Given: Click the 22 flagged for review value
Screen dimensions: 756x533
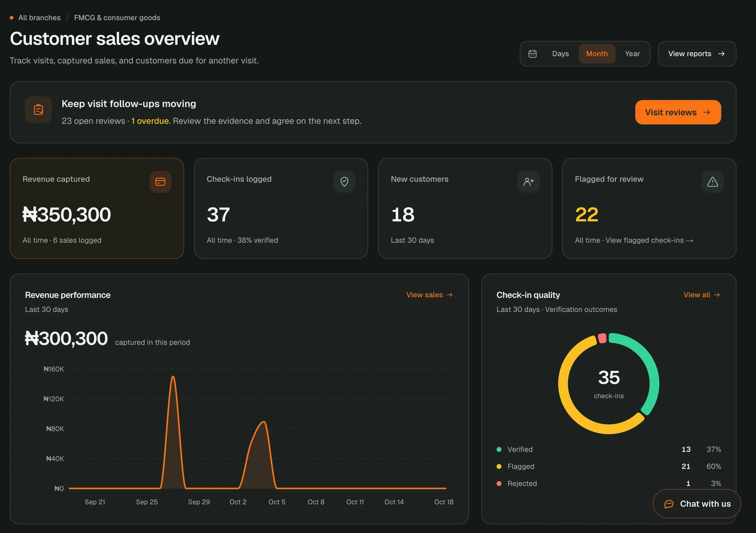Looking at the screenshot, I should pyautogui.click(x=587, y=215).
